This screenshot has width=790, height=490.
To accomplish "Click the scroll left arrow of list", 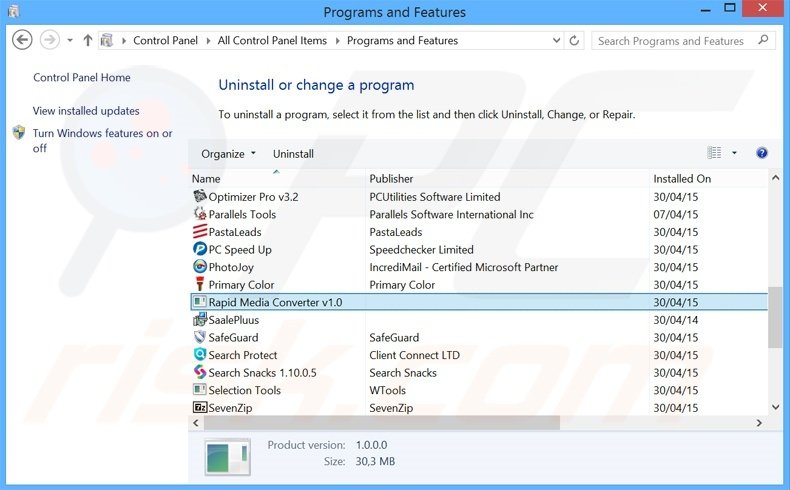I will [x=196, y=423].
